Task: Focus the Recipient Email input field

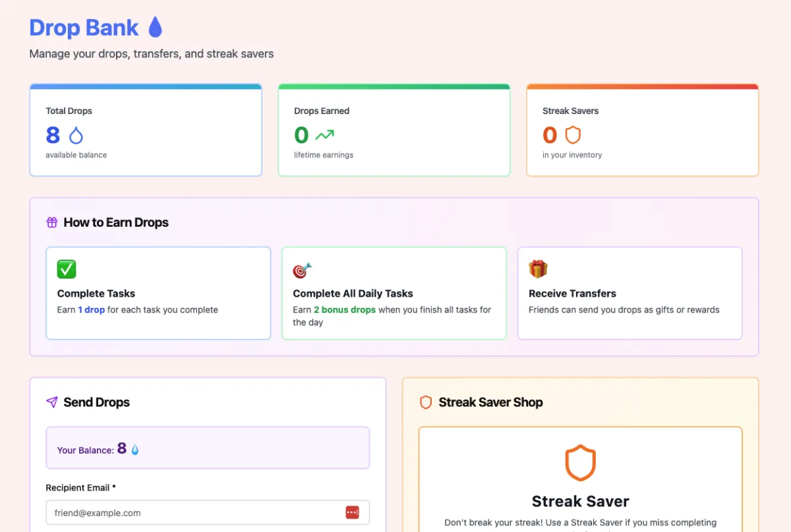Action: click(208, 512)
